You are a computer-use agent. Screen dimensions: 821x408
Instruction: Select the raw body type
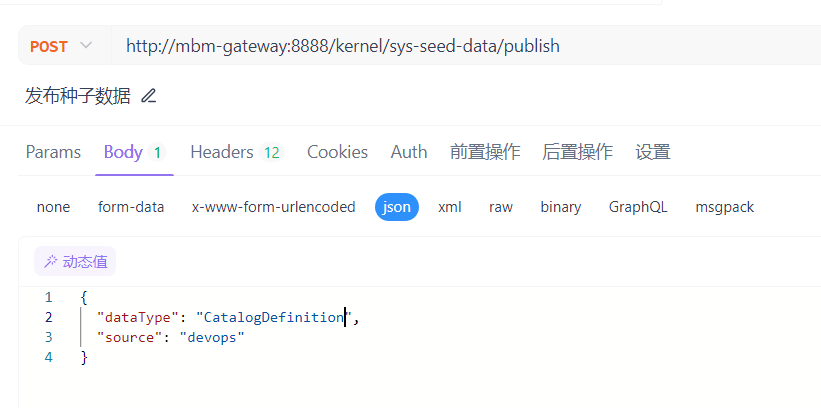[x=501, y=207]
